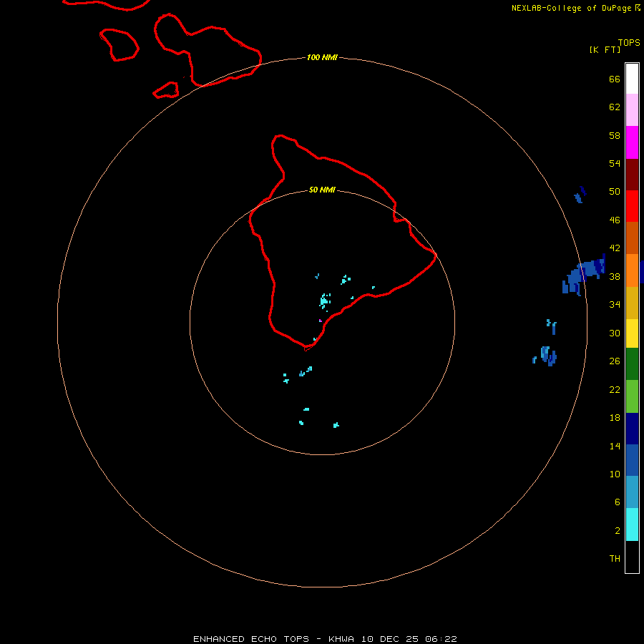The height and width of the screenshot is (644, 644).
Task: Click the 'NEXLAB-College of DuPage' credit text
Action: pyautogui.click(x=571, y=8)
